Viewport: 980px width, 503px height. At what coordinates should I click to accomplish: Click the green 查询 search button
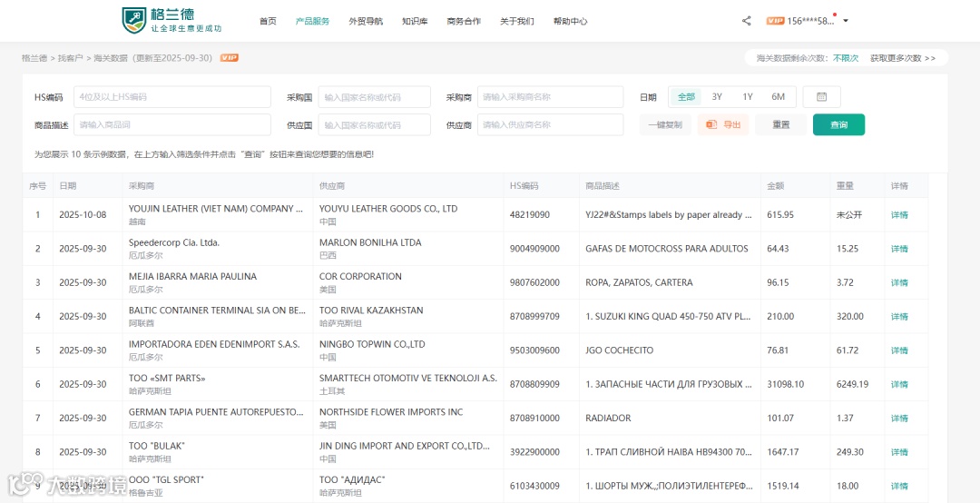(x=838, y=124)
